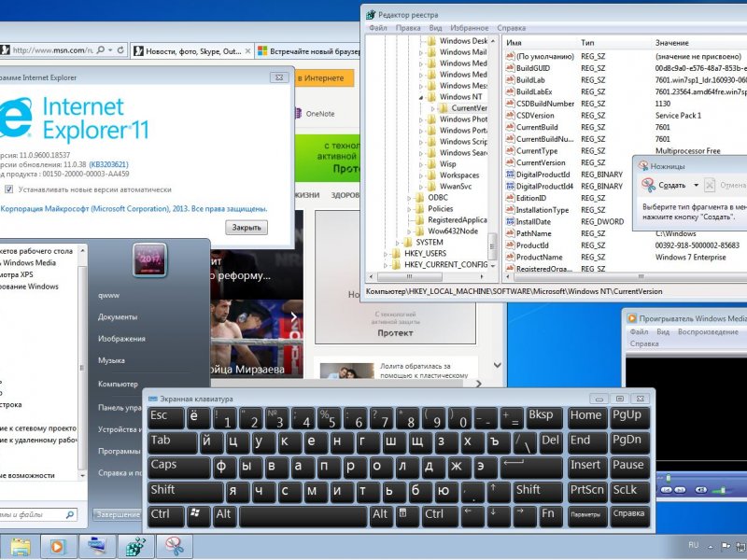The height and width of the screenshot is (560, 747).
Task: Activate the Snipping Tool taskbar icon
Action: [x=175, y=547]
